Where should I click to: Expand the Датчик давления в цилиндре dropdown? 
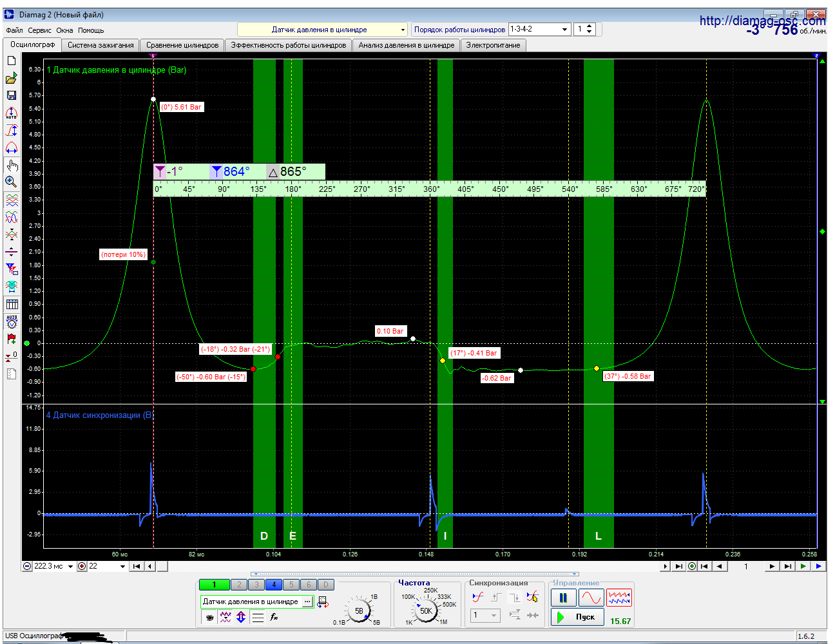click(x=403, y=30)
